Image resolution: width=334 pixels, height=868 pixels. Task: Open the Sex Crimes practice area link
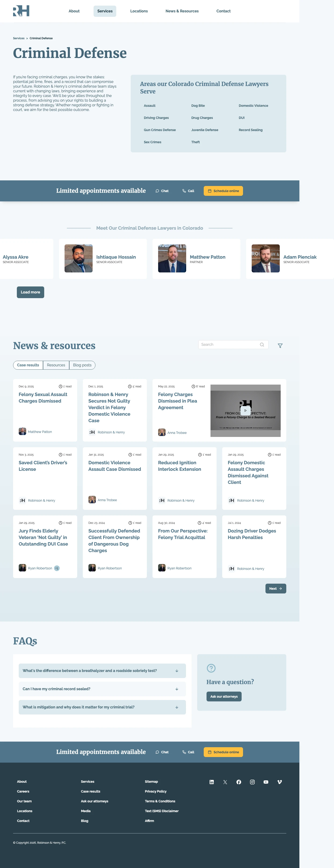pos(152,142)
